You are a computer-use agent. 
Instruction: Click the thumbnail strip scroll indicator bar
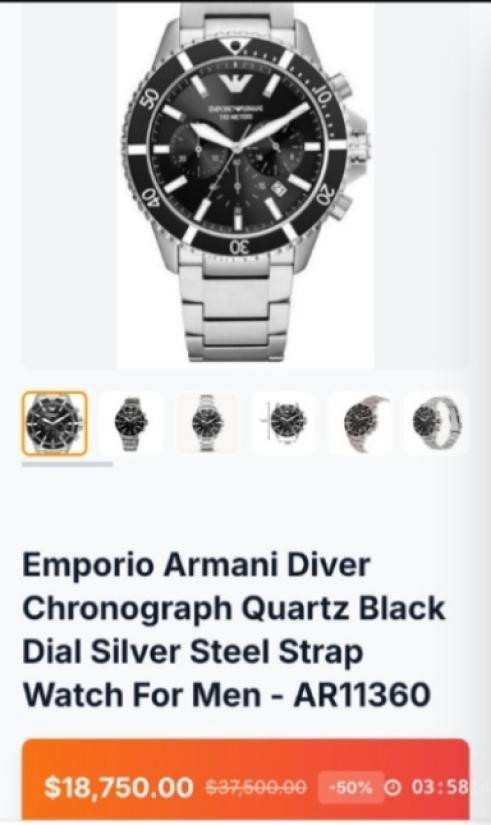coord(67,464)
